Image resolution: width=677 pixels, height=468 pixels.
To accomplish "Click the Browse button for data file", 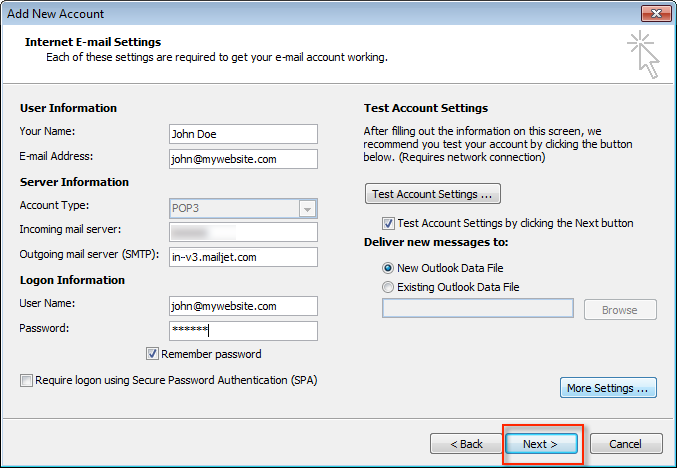I will [x=619, y=310].
